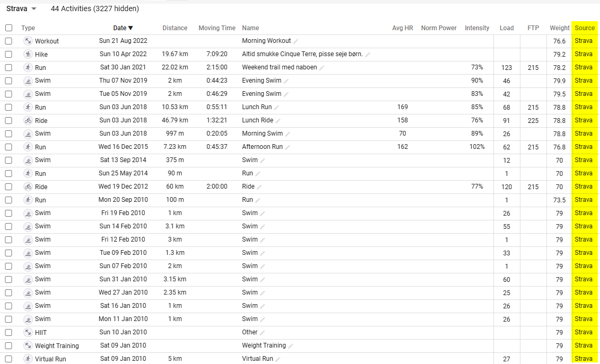Click the Run icon for Afternoon Run

click(28, 147)
